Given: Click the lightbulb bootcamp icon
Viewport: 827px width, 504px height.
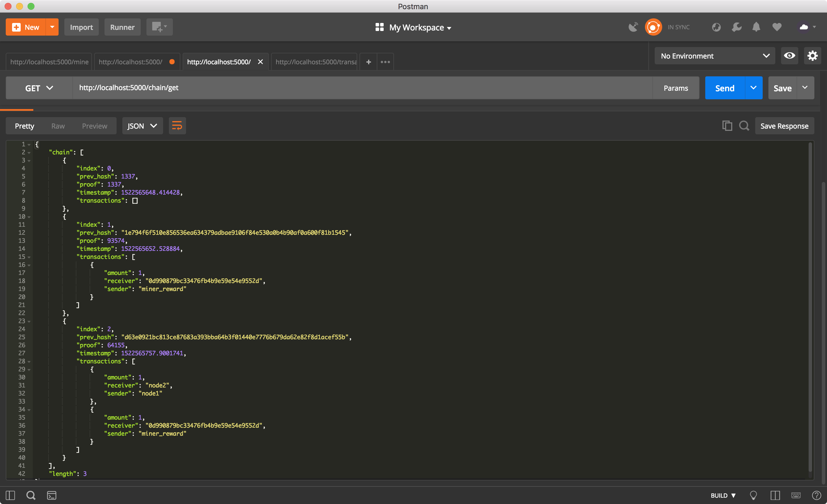Looking at the screenshot, I should [753, 495].
